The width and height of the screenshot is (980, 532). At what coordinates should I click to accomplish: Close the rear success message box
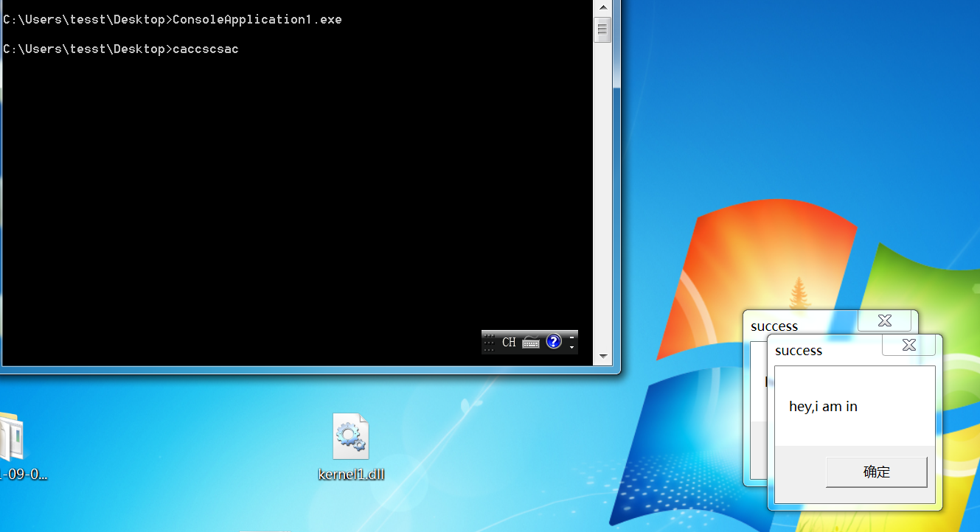[x=884, y=321]
